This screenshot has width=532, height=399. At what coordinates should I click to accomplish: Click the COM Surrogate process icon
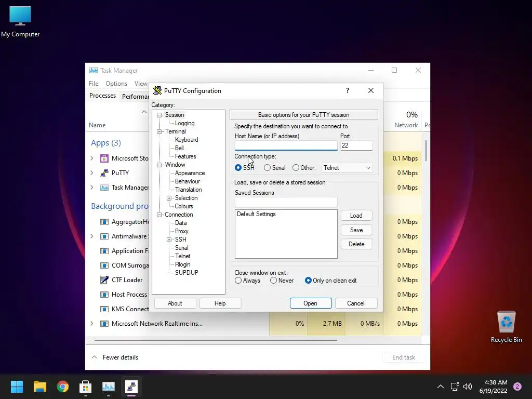pyautogui.click(x=104, y=265)
